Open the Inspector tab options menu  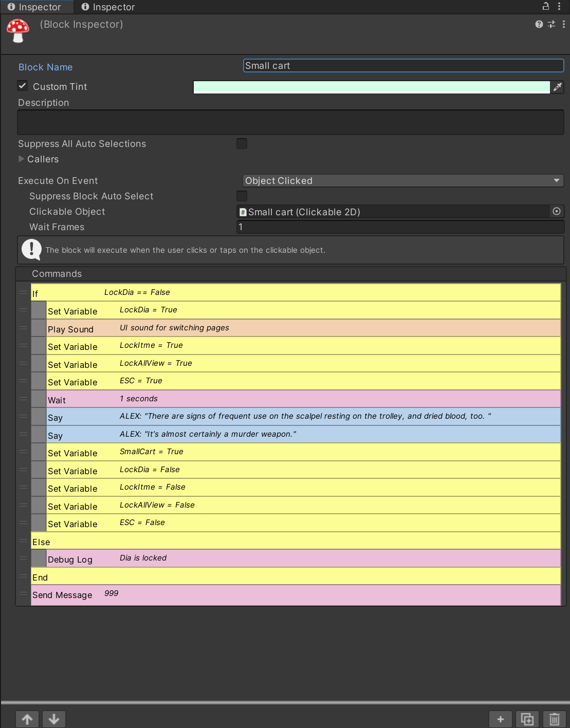click(559, 6)
